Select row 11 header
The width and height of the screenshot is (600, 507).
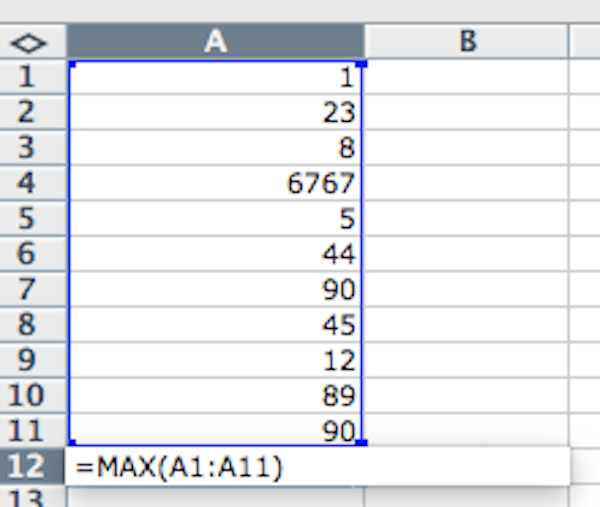33,430
